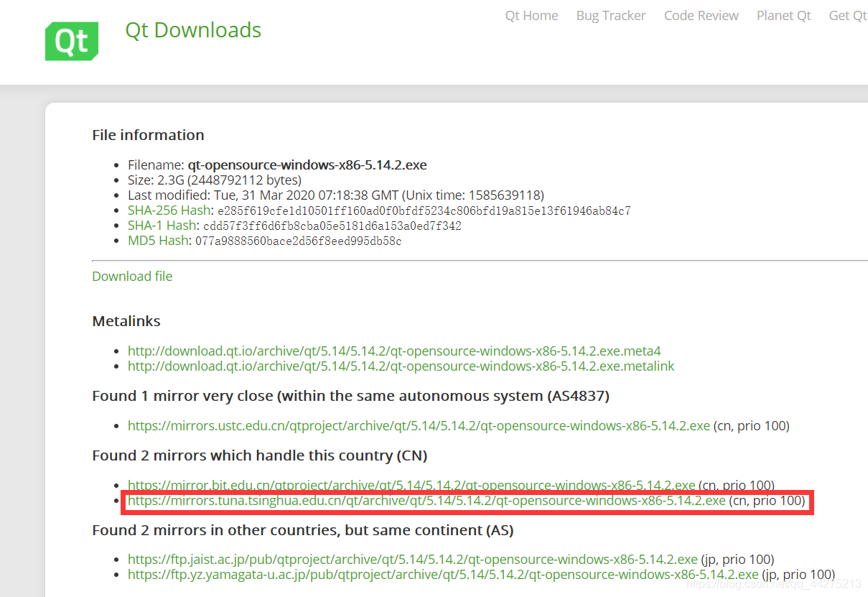
Task: Click the MD5 hash value starting 077a9888
Action: tap(299, 241)
